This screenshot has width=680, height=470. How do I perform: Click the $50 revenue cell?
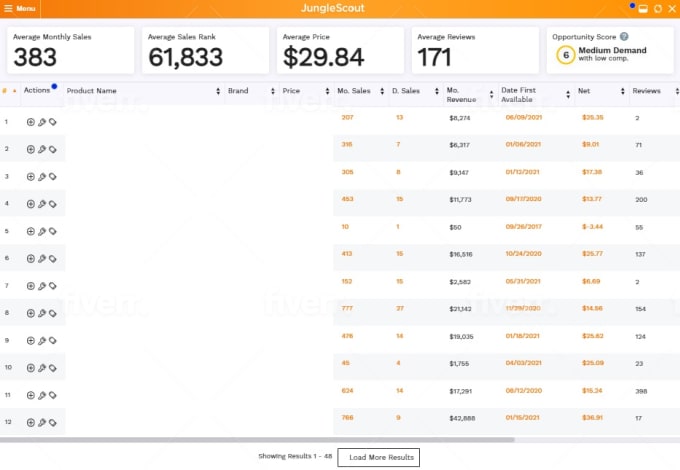coord(455,227)
